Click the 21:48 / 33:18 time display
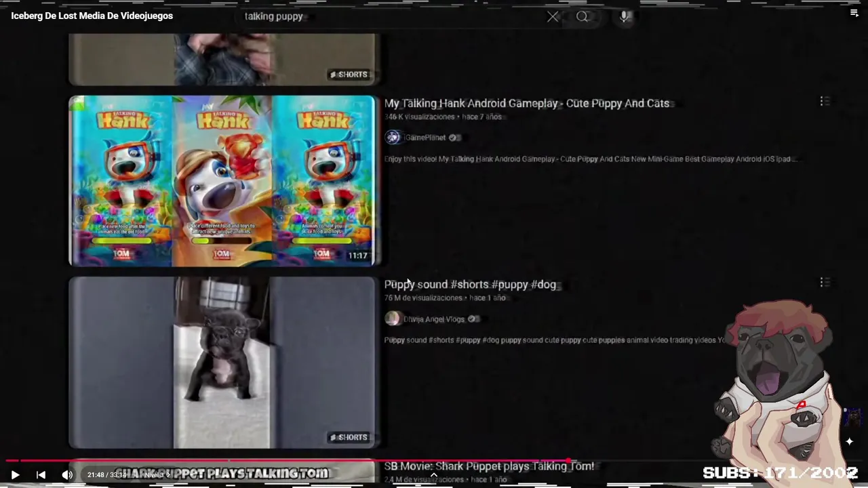The image size is (868, 488). 106,475
